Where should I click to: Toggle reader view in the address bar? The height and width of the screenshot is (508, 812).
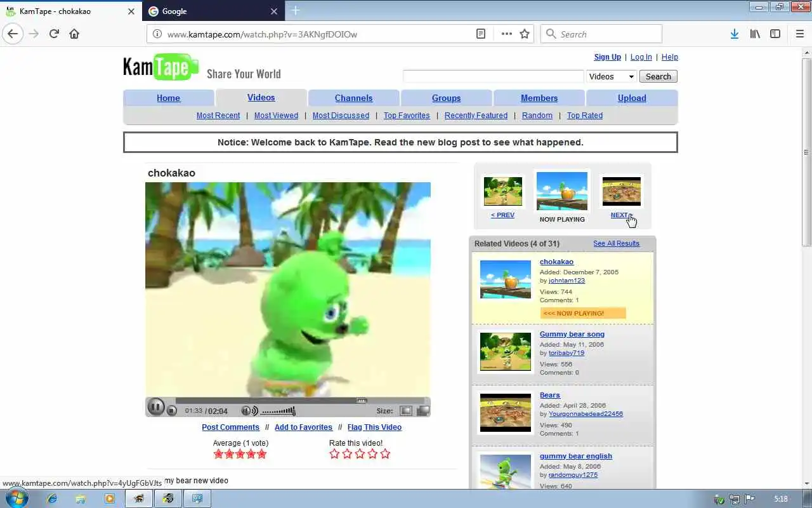[x=481, y=34]
